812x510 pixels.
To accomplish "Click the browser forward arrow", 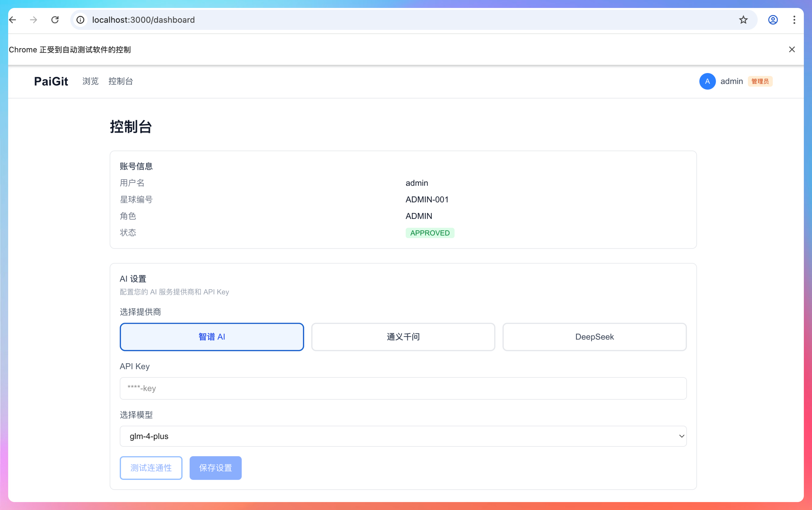I will pyautogui.click(x=33, y=20).
